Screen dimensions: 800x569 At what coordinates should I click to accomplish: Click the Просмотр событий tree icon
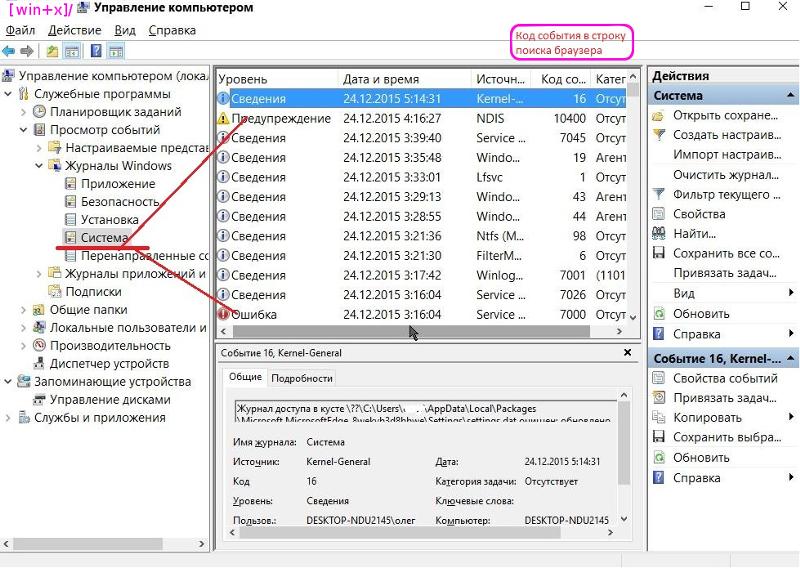tap(39, 130)
